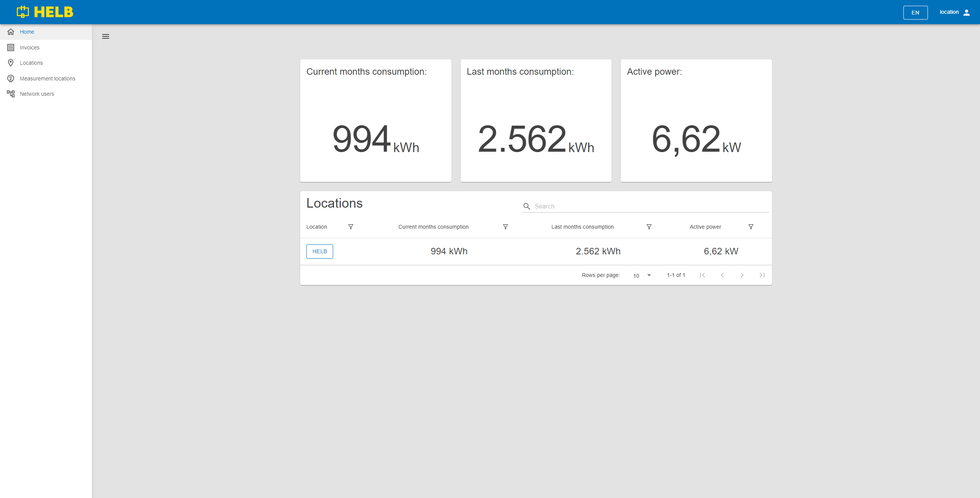This screenshot has width=980, height=498.
Task: Toggle the hamburger sidebar menu icon
Action: (x=106, y=36)
